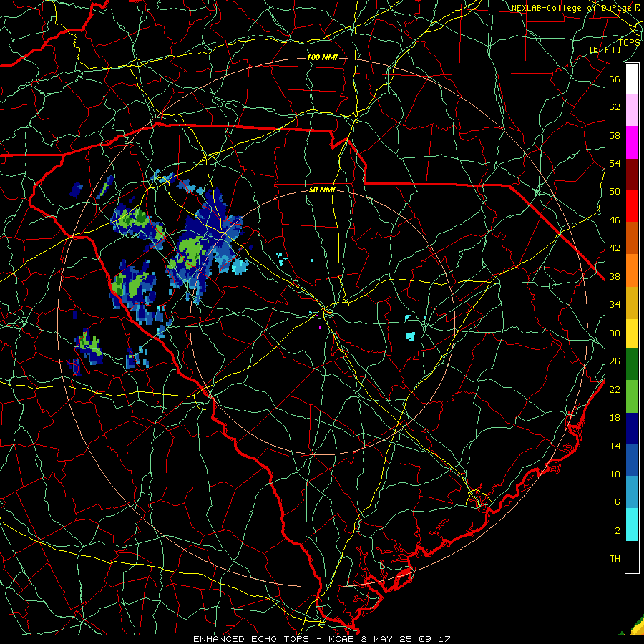
Task: Click the 50 NMI range ring label
Action: point(322,190)
